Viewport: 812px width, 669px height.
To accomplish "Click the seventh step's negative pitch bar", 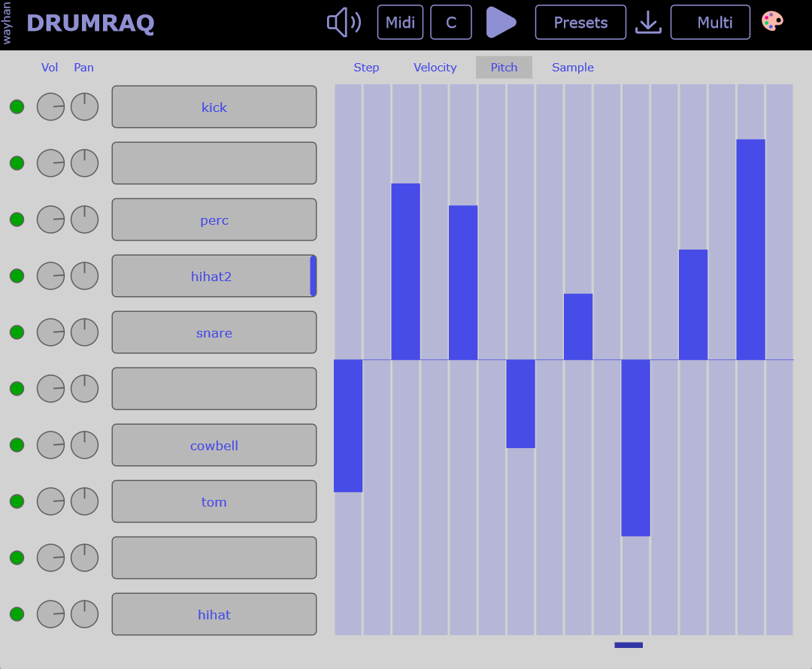I will point(520,404).
